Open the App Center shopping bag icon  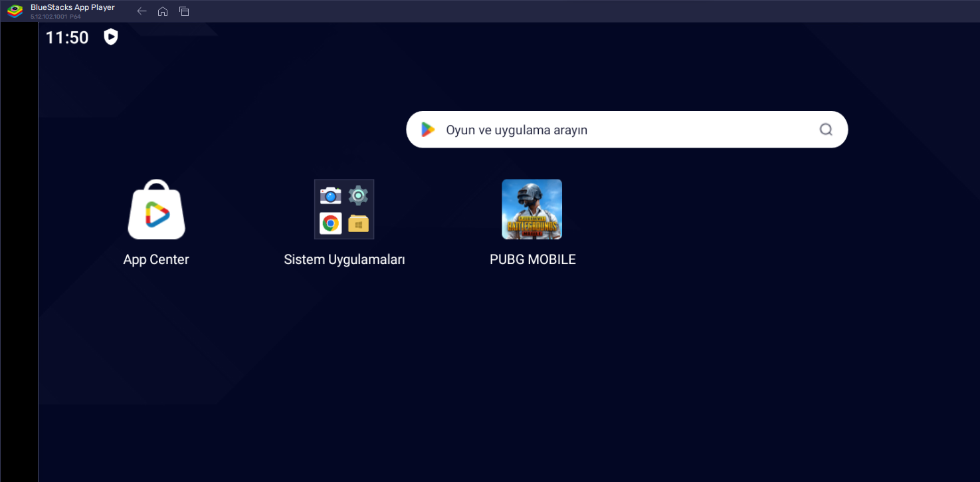(156, 209)
